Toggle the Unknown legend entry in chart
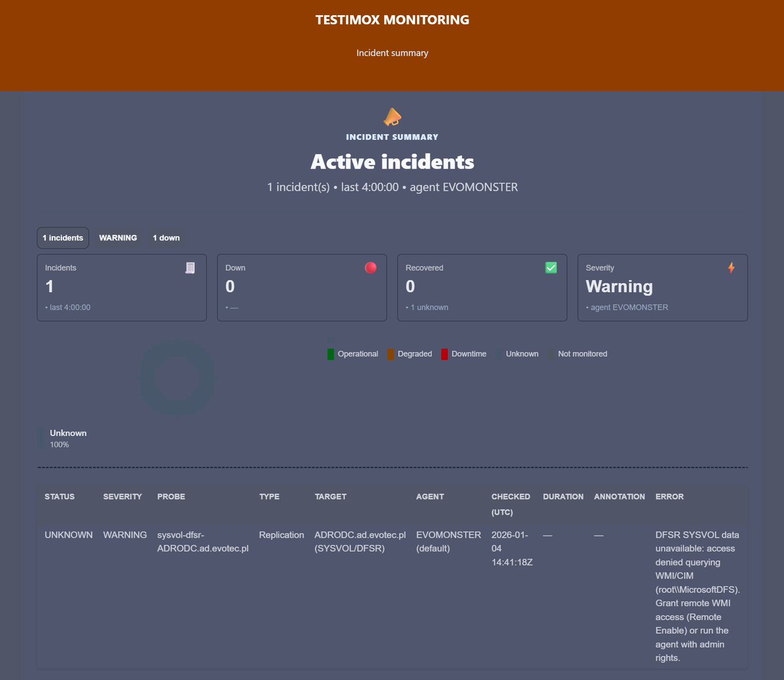This screenshot has width=784, height=680. coord(517,354)
